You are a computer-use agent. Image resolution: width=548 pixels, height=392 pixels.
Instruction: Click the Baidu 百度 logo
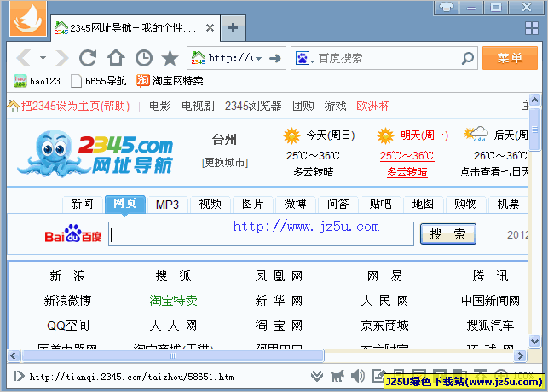(x=73, y=234)
